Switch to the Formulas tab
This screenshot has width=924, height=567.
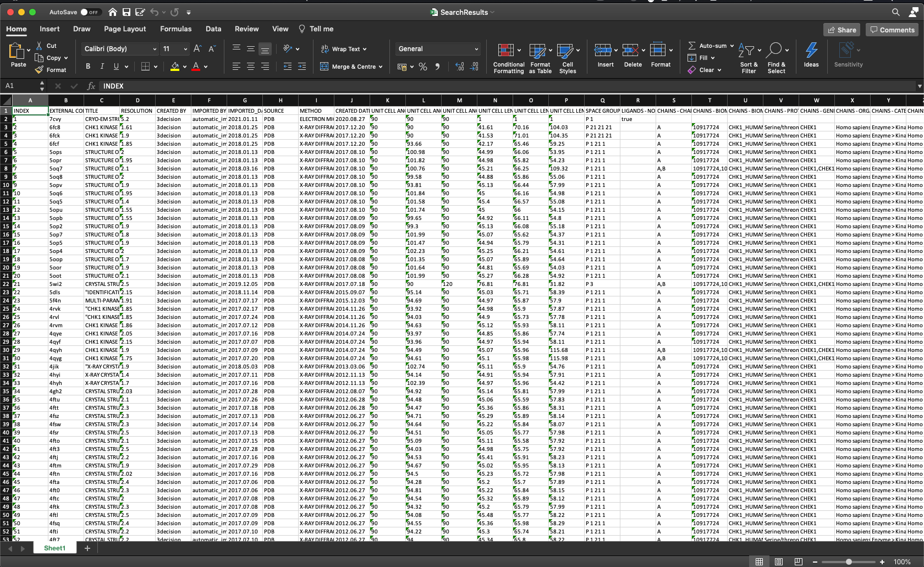coord(176,29)
